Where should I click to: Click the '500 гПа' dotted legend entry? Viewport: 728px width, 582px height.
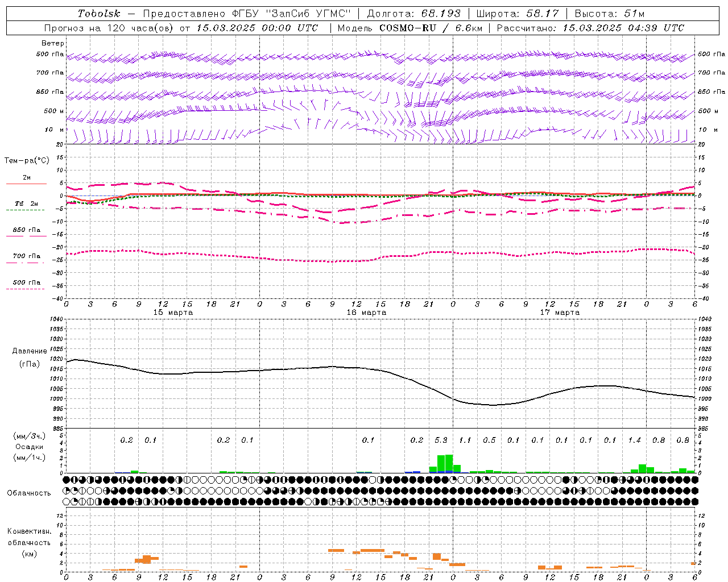pyautogui.click(x=26, y=282)
